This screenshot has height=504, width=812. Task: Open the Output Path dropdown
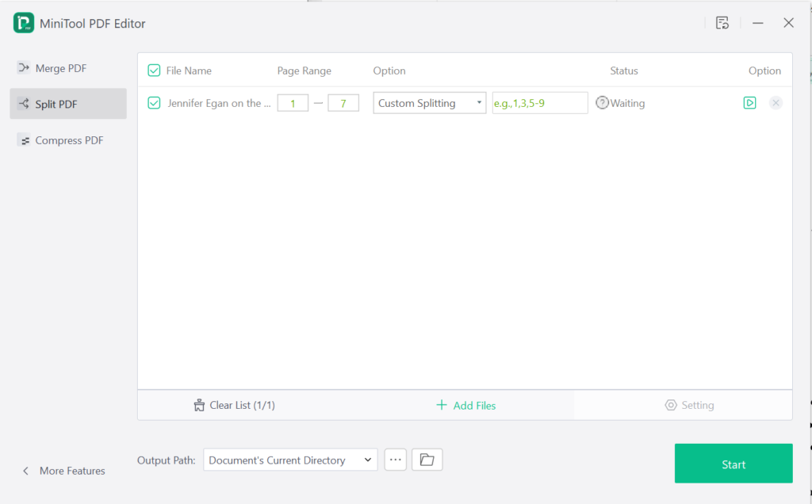[x=290, y=460]
